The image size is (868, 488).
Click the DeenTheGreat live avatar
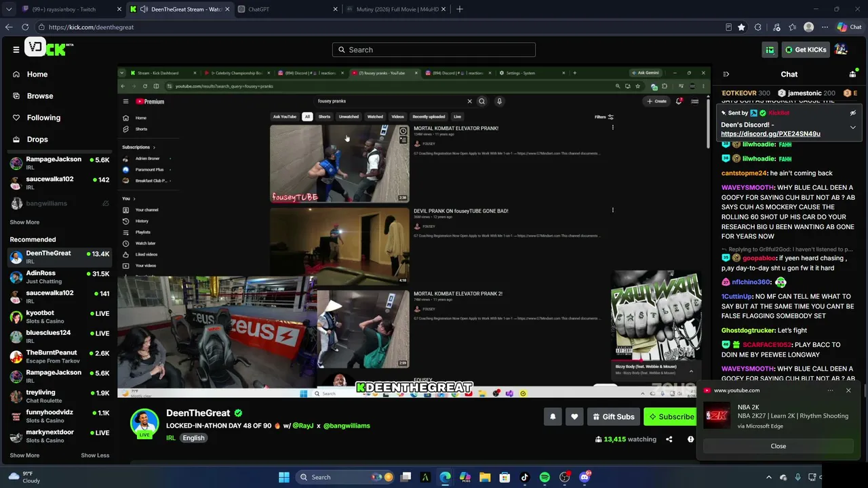click(144, 423)
